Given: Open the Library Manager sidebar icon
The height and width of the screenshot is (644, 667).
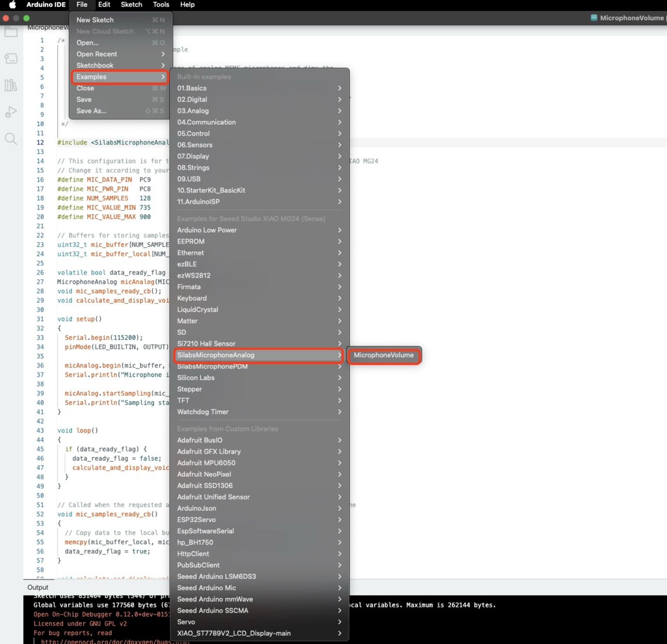Looking at the screenshot, I should 11,85.
